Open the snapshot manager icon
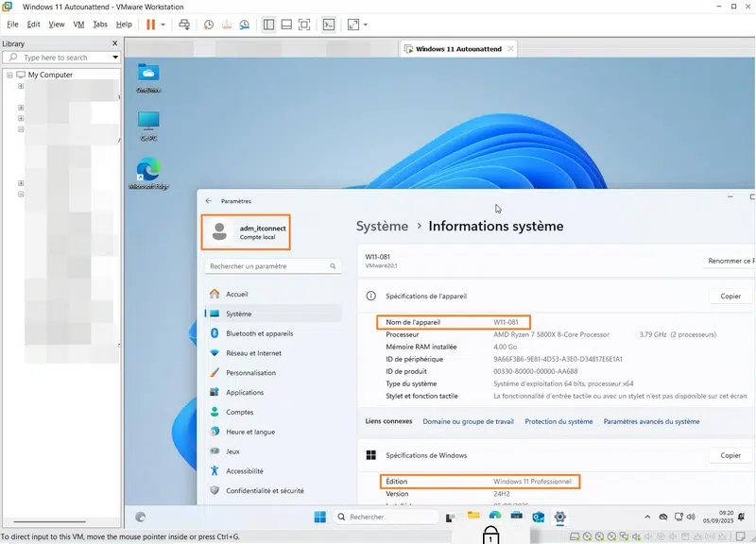This screenshot has width=756, height=544. tap(245, 25)
